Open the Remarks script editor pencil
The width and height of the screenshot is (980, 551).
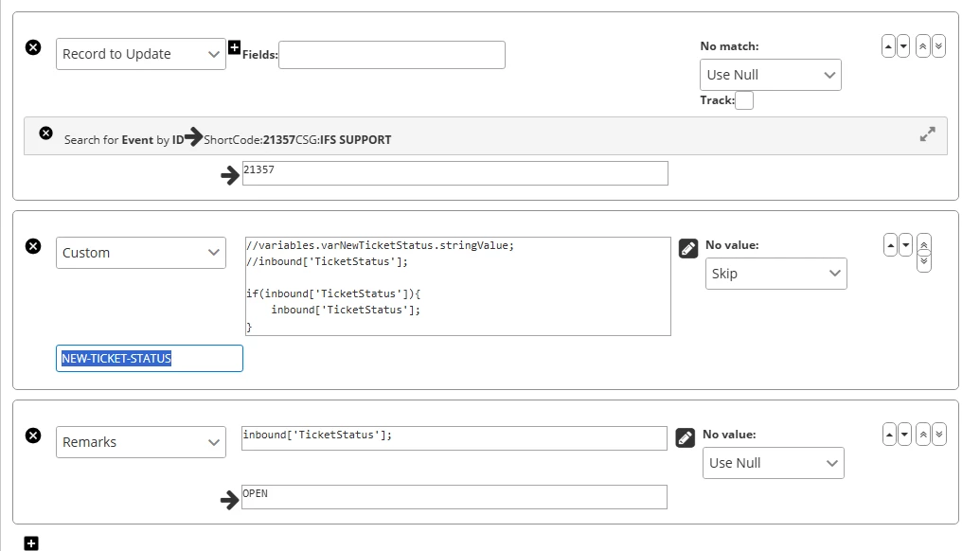coord(686,438)
